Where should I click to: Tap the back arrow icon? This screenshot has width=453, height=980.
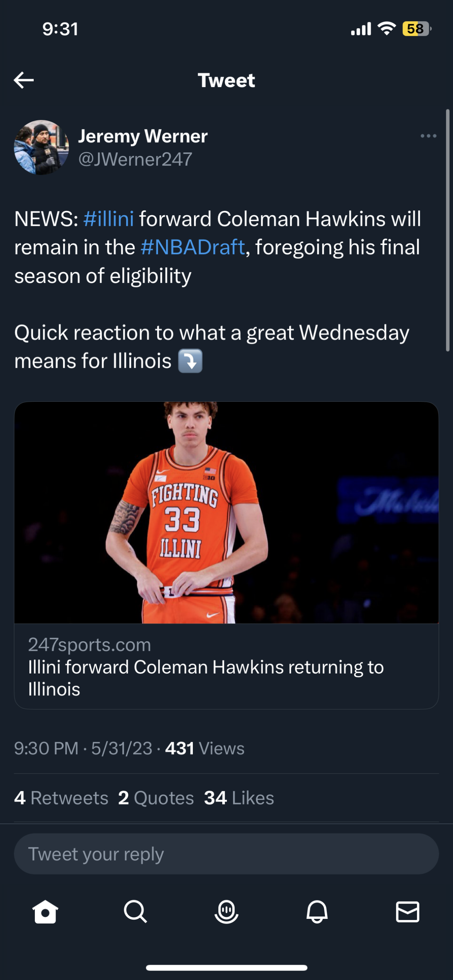[x=24, y=80]
